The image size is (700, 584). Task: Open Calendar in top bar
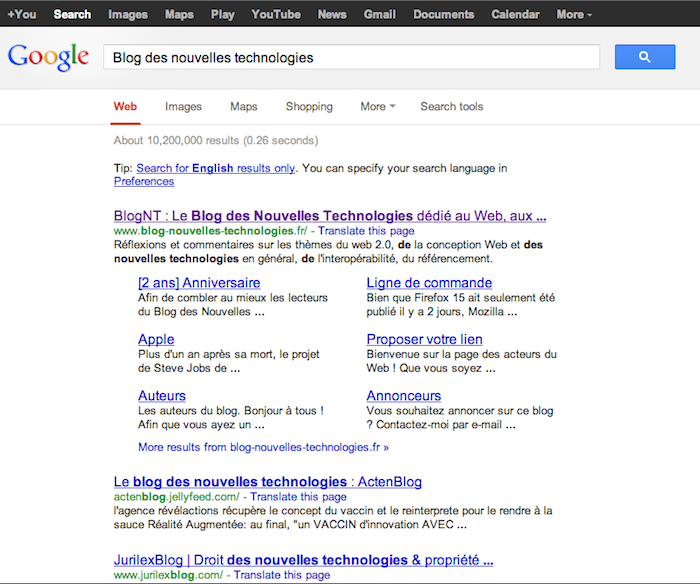point(515,14)
